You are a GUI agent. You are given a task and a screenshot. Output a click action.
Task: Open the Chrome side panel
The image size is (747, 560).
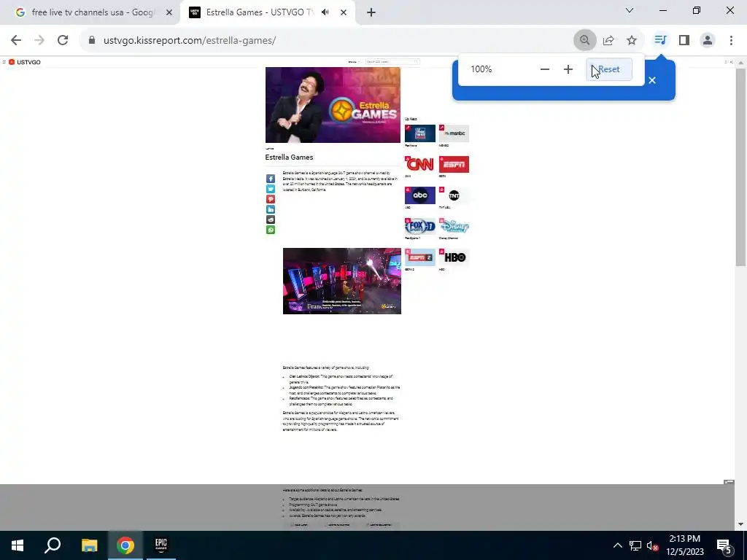[x=684, y=41]
